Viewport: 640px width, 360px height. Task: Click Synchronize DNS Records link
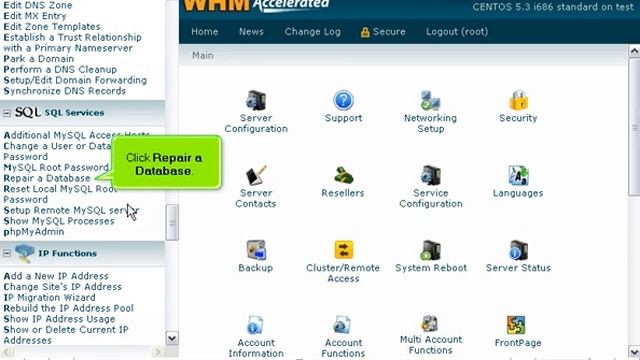click(64, 91)
